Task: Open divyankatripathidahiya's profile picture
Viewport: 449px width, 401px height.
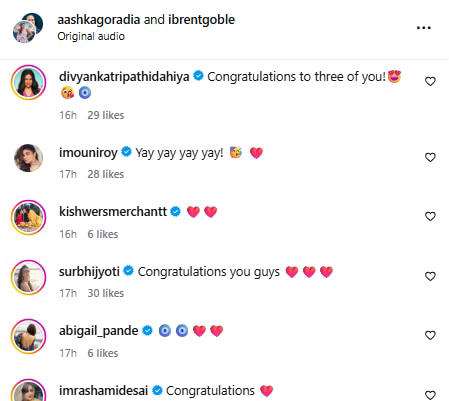Action: click(x=28, y=82)
